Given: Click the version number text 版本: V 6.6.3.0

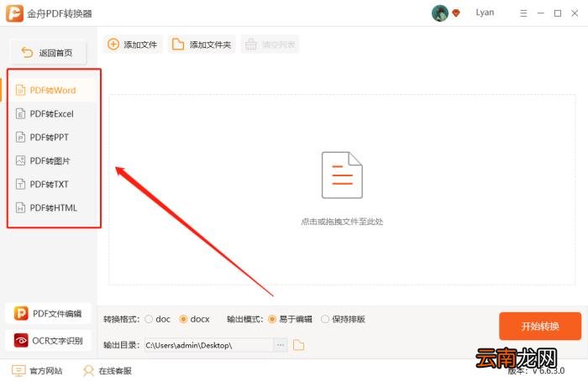Looking at the screenshot, I should point(536,371).
